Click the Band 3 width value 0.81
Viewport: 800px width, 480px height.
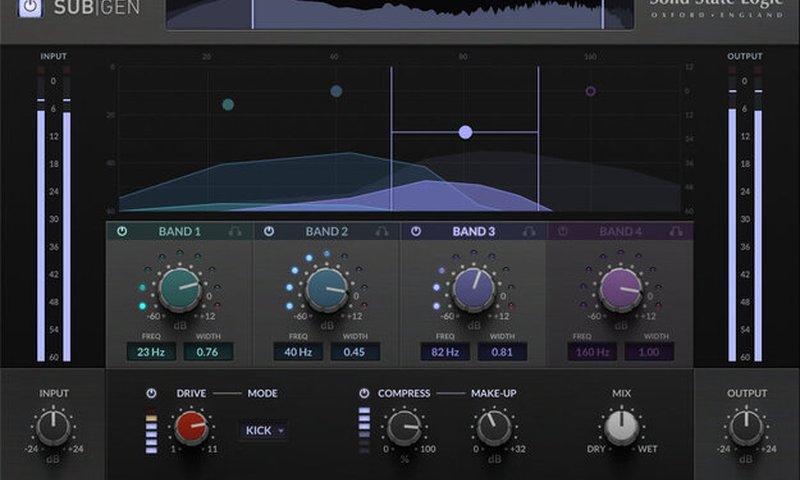point(502,351)
